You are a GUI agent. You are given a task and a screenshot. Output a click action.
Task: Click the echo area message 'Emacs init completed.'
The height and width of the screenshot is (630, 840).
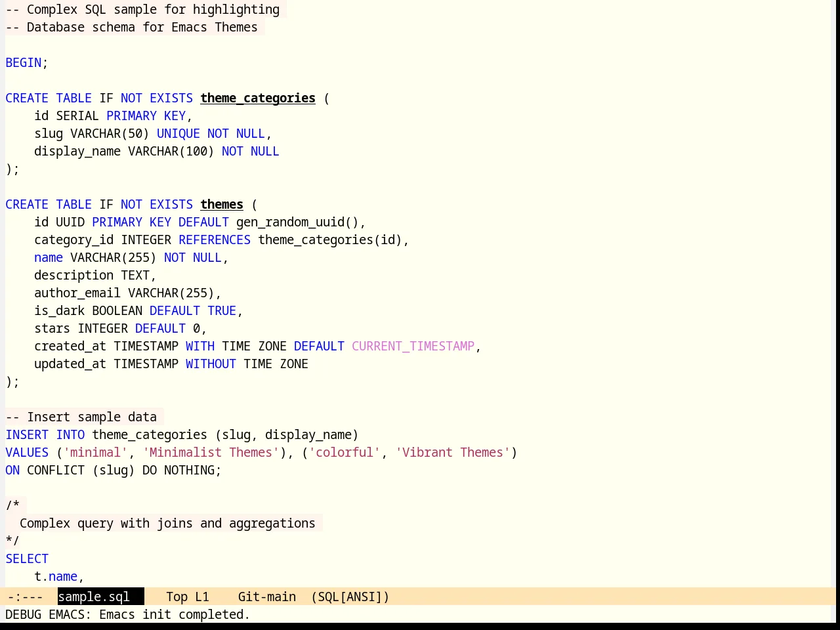click(x=175, y=614)
